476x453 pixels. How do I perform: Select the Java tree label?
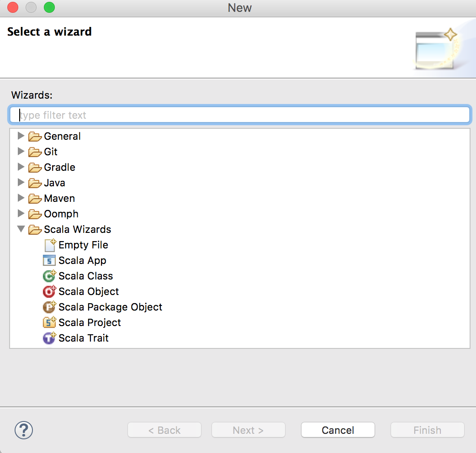click(55, 183)
